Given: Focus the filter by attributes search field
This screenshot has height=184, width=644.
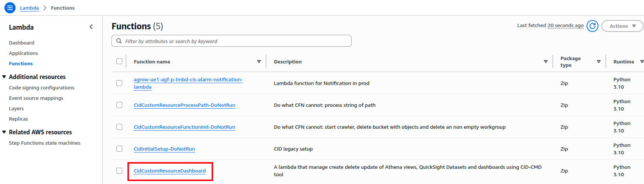Looking at the screenshot, I should tap(232, 41).
